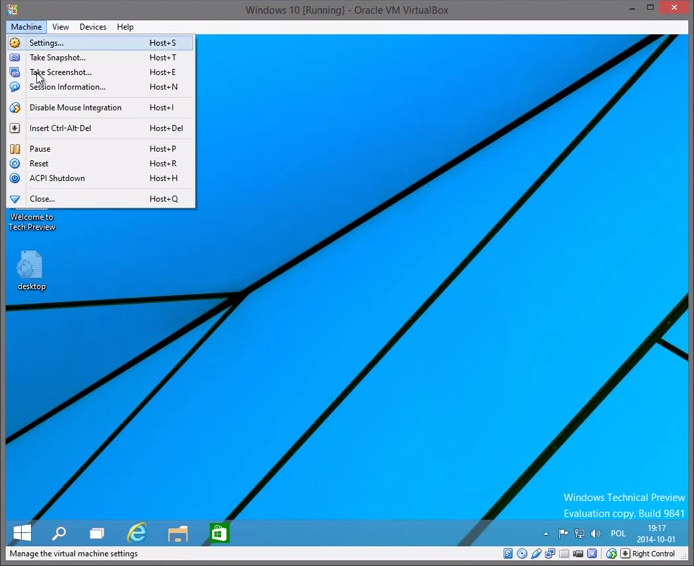The image size is (694, 566).
Task: Select Close… in the Machine menu
Action: point(100,199)
